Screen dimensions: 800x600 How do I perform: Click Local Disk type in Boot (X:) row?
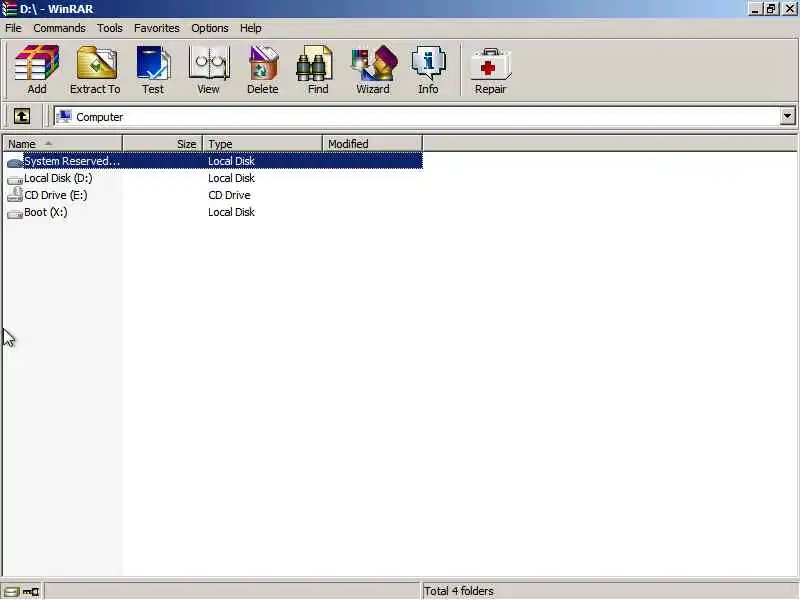231,212
